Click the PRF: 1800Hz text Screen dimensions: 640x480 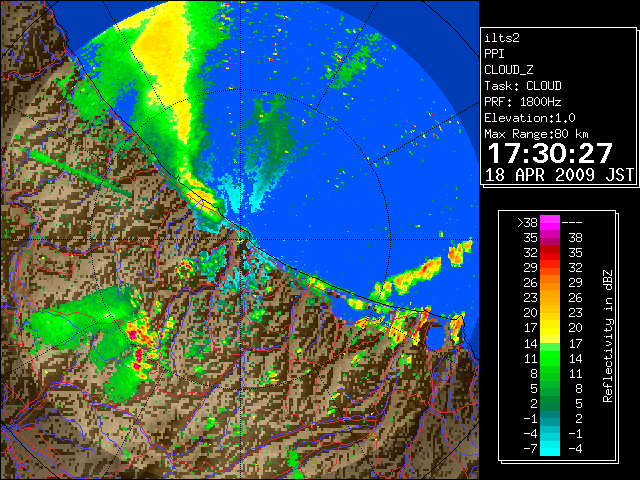[x=523, y=102]
